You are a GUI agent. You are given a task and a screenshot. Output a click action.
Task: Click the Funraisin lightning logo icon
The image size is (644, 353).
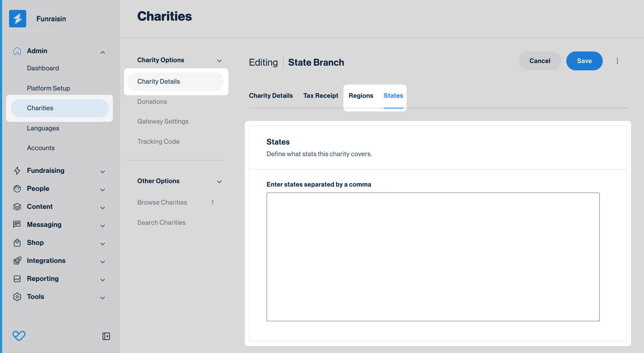click(18, 19)
